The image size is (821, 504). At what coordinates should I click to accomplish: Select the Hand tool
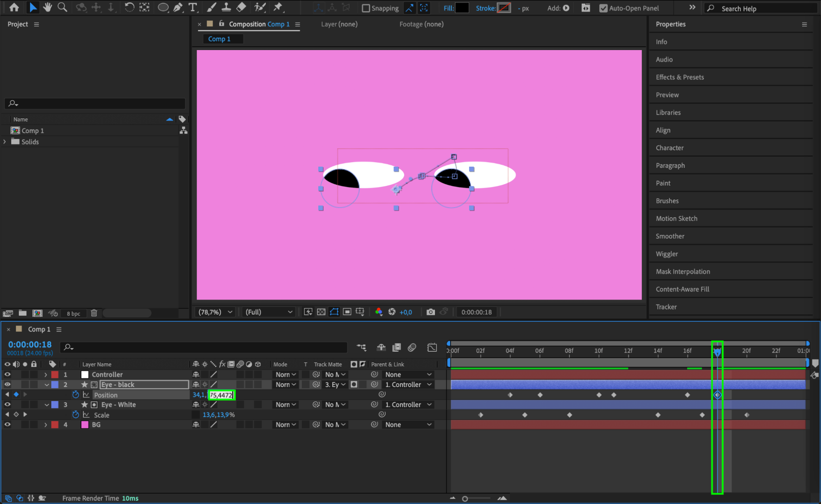pyautogui.click(x=48, y=7)
